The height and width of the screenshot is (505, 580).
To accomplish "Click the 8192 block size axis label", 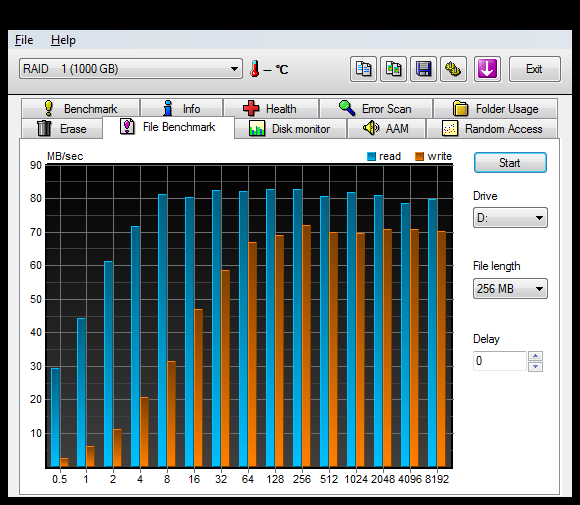I will [437, 479].
